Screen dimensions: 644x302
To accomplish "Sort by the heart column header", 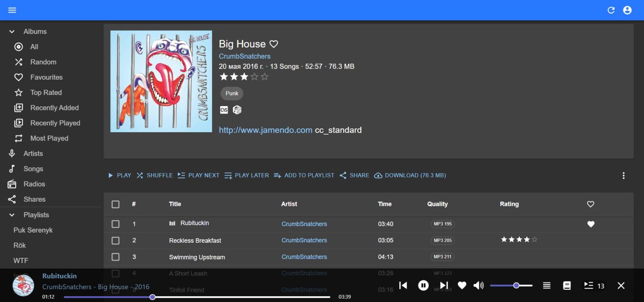I will (591, 204).
